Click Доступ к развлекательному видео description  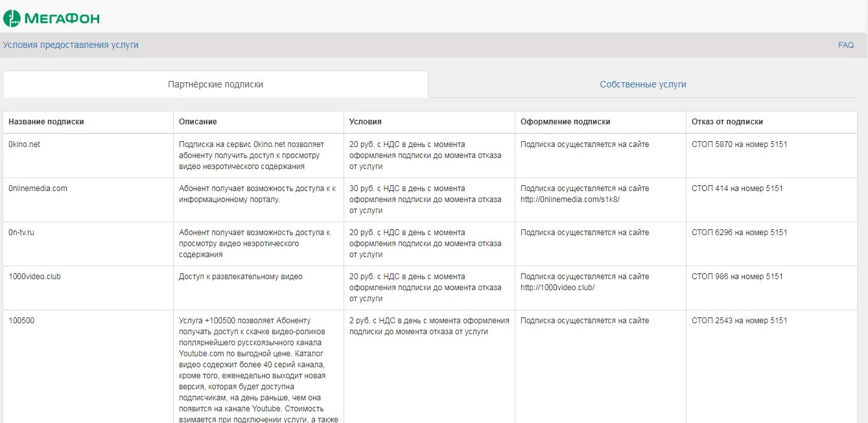click(240, 277)
